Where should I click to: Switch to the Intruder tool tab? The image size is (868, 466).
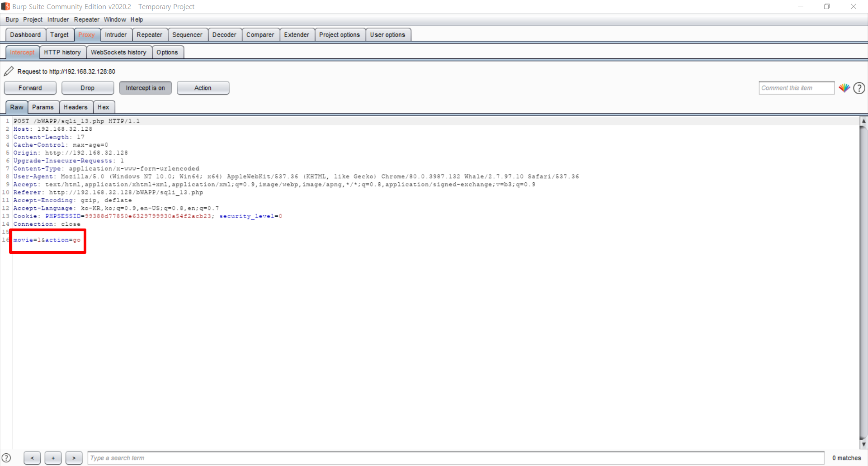pyautogui.click(x=116, y=35)
